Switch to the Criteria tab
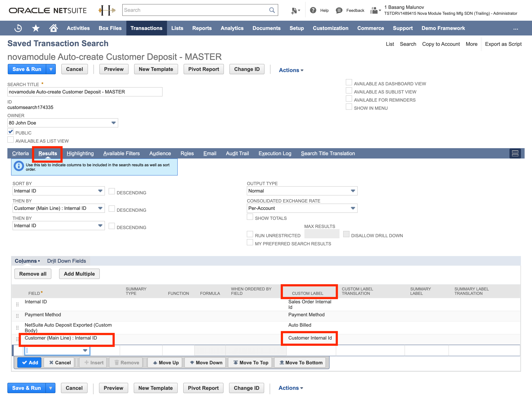Viewport: 532px width, 402px height. pyautogui.click(x=21, y=154)
